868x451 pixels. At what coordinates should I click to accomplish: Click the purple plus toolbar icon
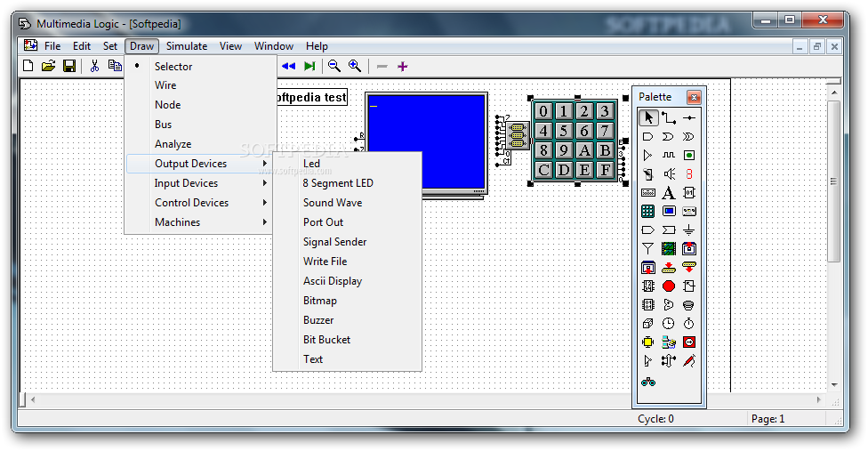click(403, 67)
